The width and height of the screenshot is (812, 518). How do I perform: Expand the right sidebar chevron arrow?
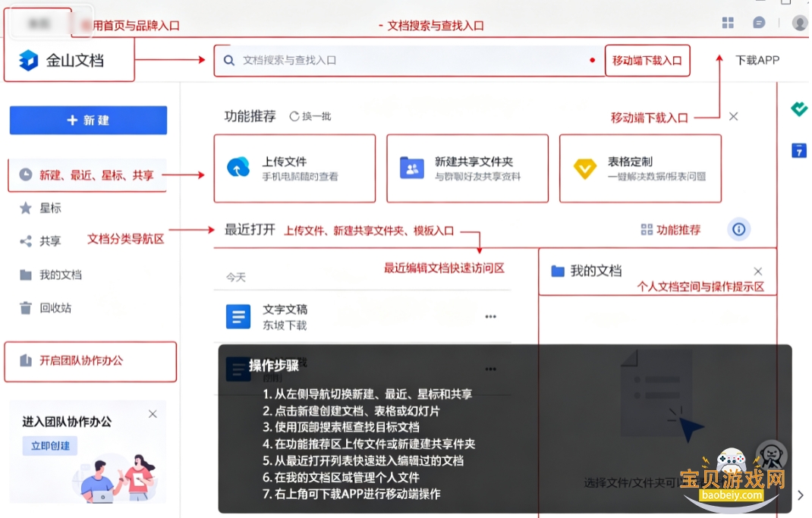point(801,495)
